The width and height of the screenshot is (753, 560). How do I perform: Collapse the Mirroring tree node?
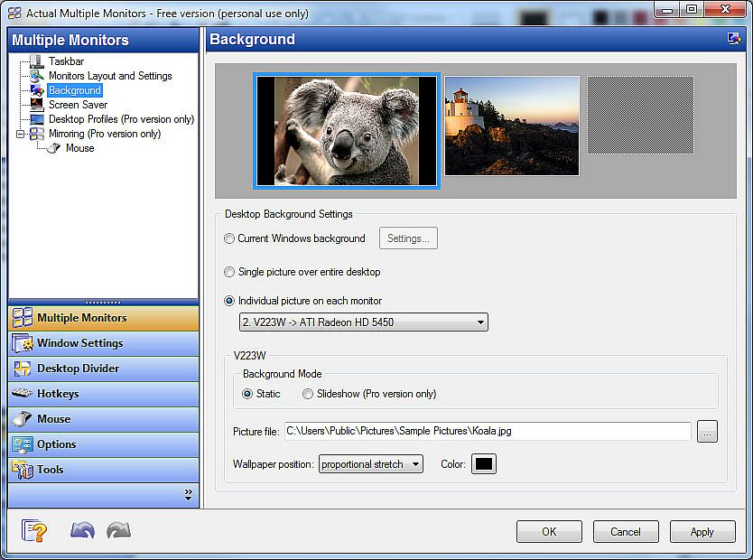pyautogui.click(x=21, y=134)
